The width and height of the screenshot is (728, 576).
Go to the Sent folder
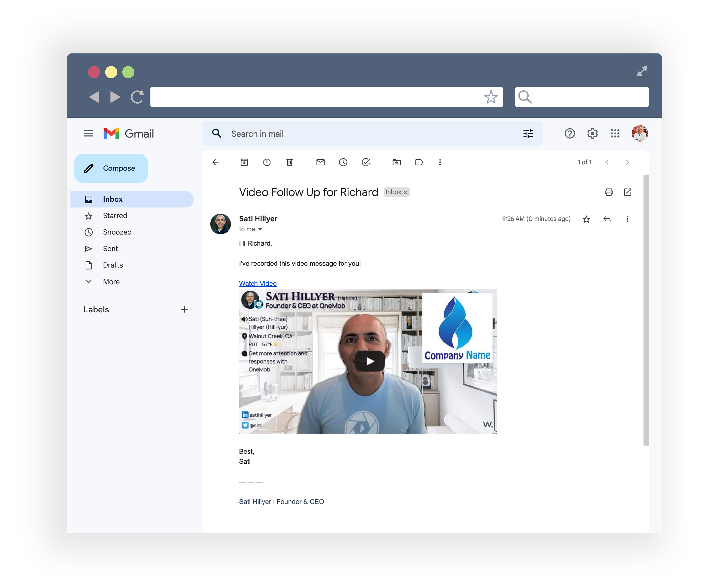[x=110, y=249]
